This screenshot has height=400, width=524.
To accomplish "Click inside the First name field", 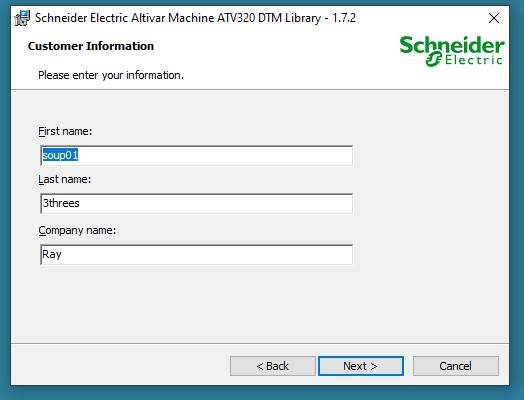I will 196,155.
